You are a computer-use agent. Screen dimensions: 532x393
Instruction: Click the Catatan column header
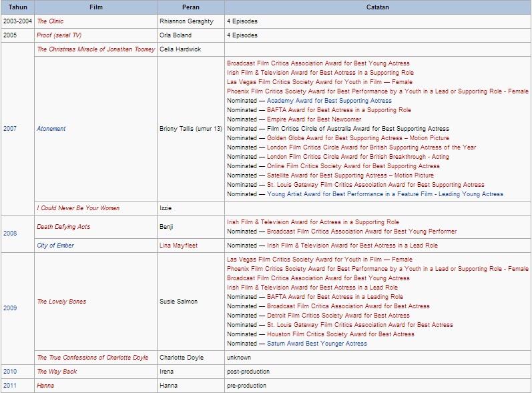tap(377, 7)
